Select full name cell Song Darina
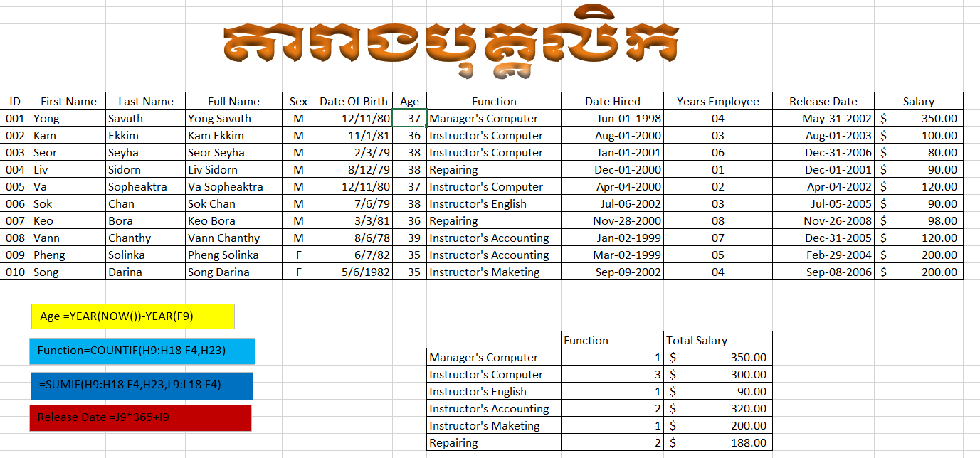The image size is (980, 458). point(233,272)
